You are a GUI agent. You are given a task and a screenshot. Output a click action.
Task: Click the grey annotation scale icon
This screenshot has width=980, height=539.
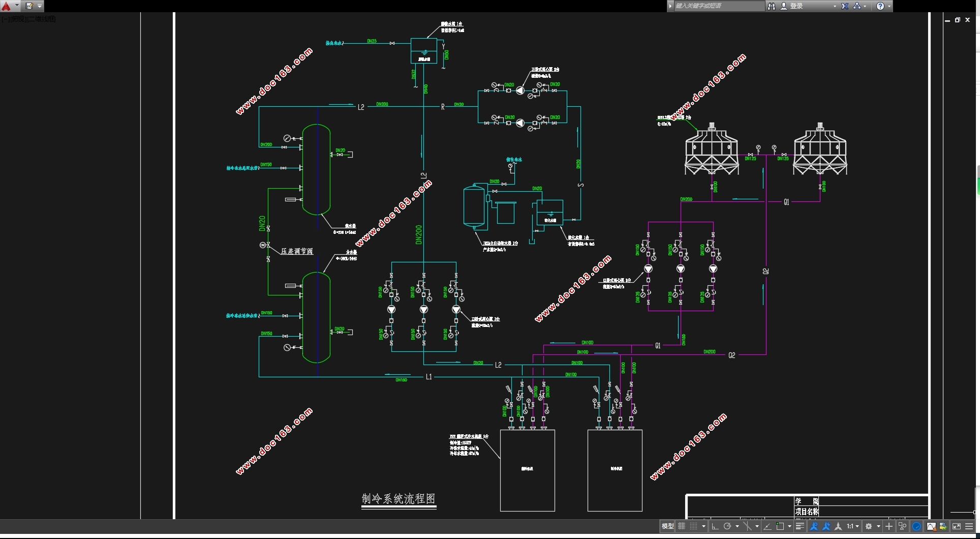tap(838, 526)
